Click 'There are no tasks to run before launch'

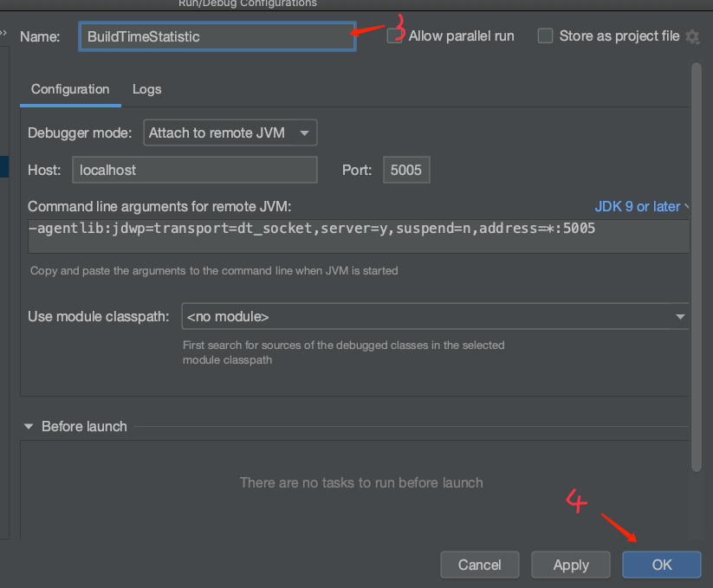361,482
